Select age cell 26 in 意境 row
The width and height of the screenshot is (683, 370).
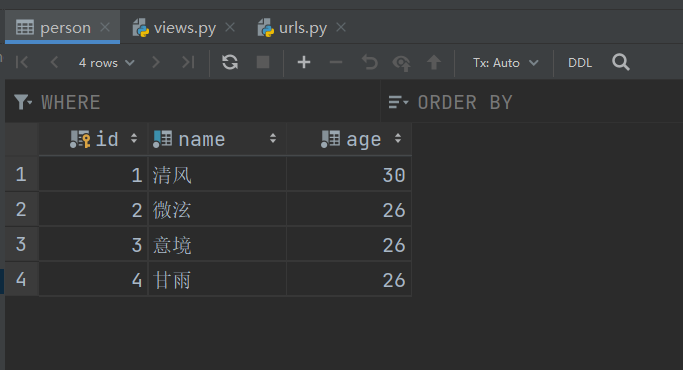click(x=349, y=244)
